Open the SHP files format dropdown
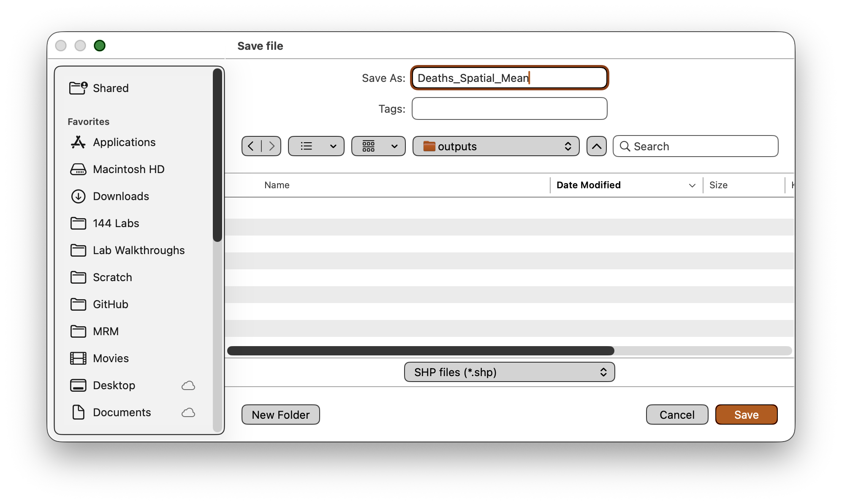 [509, 372]
